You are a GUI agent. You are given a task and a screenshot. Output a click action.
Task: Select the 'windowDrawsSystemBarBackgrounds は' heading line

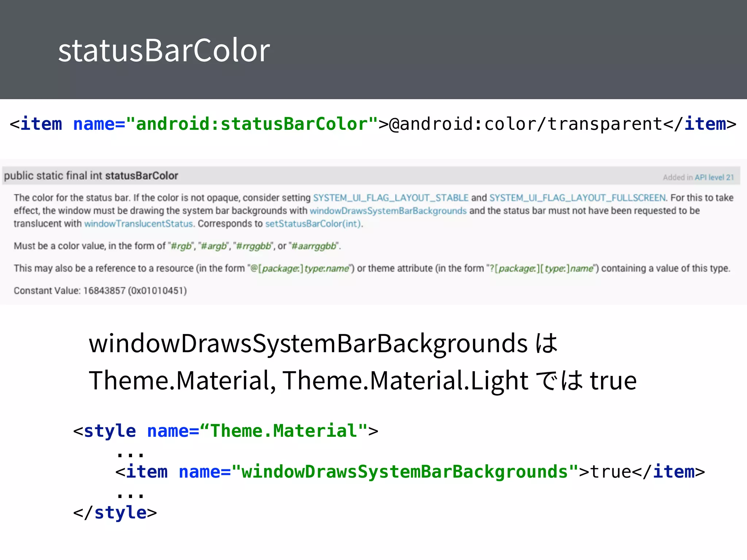point(323,344)
